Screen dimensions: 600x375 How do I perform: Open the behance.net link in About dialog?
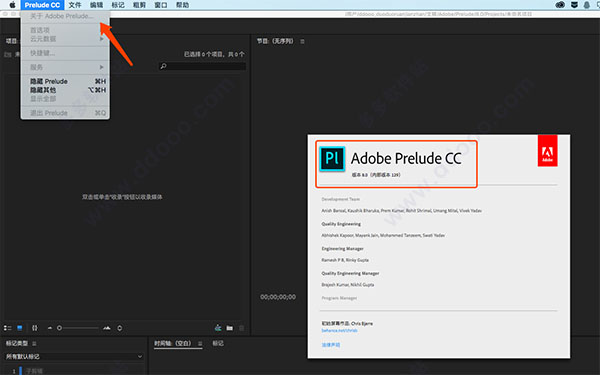click(339, 330)
